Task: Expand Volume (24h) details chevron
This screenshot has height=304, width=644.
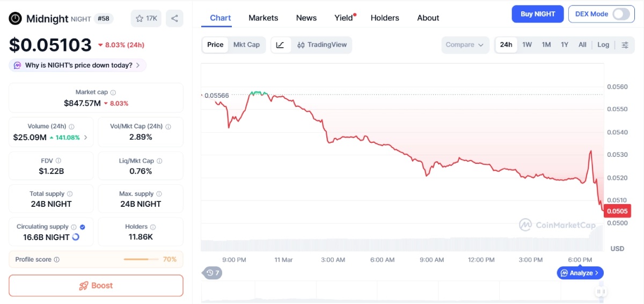Action: [85, 137]
